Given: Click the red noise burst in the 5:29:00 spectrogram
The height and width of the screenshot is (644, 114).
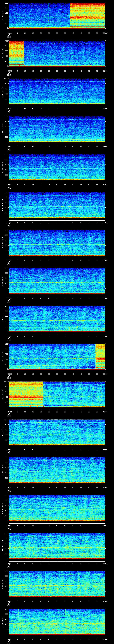Looking at the screenshot, I should [x=87, y=15].
